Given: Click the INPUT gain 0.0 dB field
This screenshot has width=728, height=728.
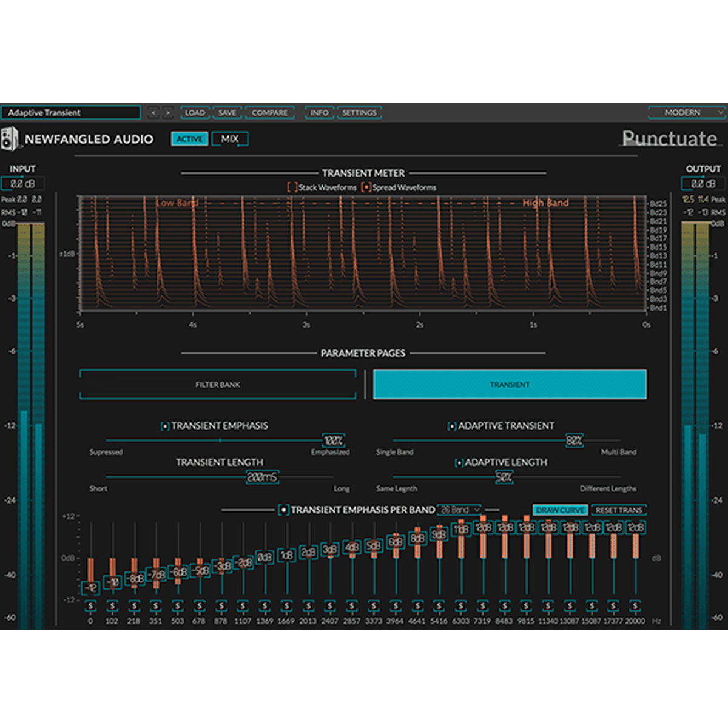Looking at the screenshot, I should (22, 183).
